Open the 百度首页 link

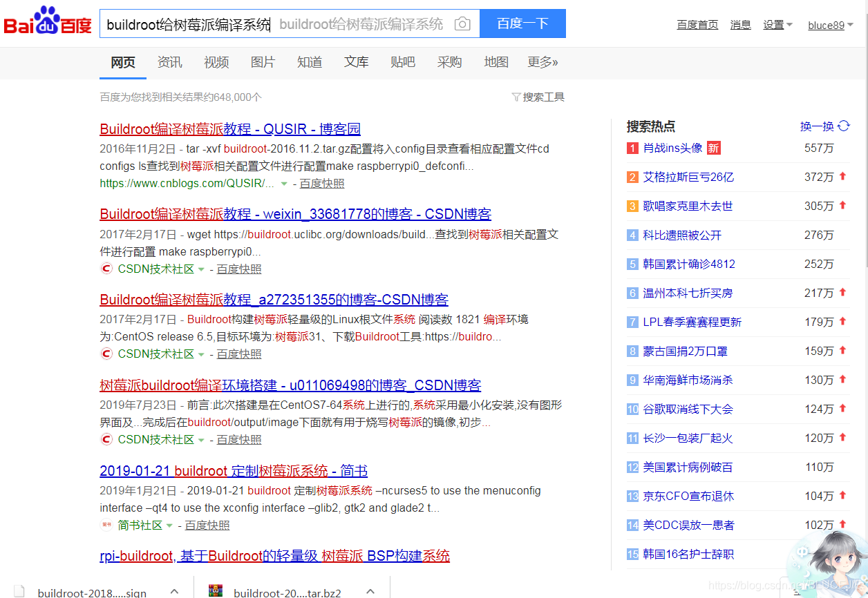(697, 25)
